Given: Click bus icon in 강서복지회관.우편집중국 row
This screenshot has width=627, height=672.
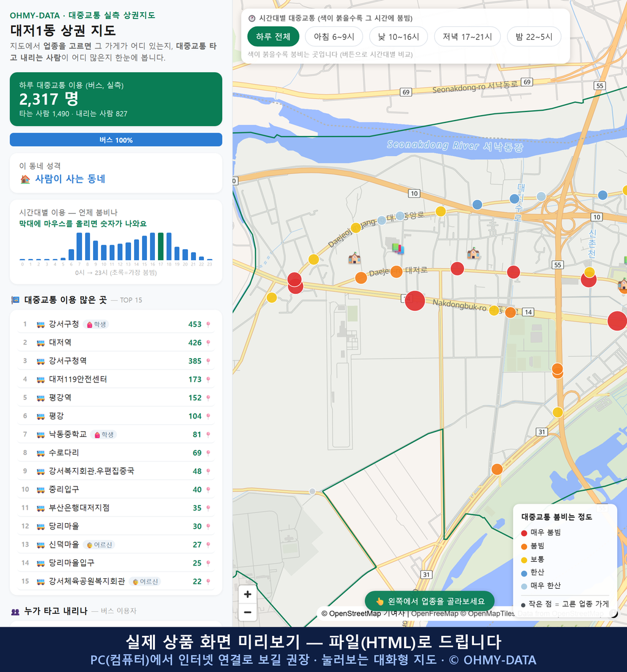Looking at the screenshot, I should (41, 471).
